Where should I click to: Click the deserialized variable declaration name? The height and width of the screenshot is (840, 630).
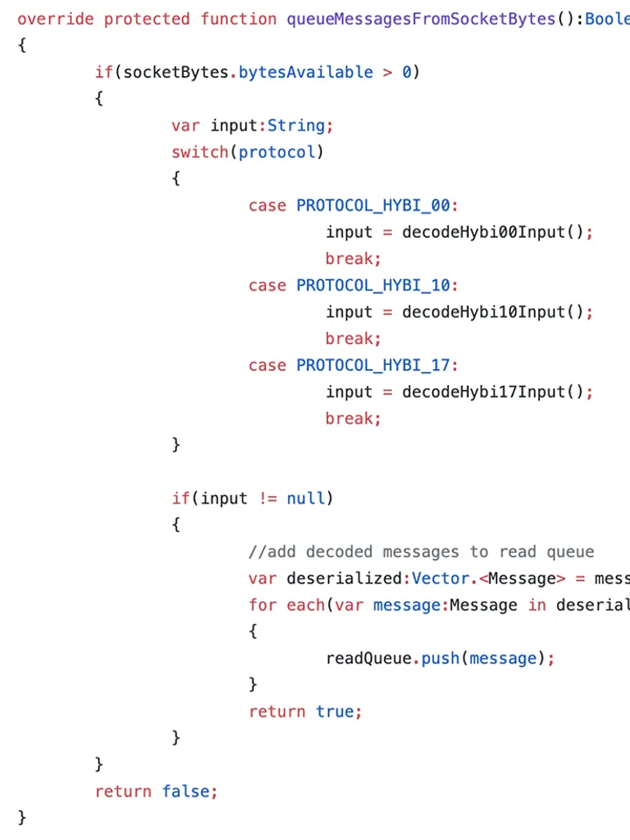(344, 578)
